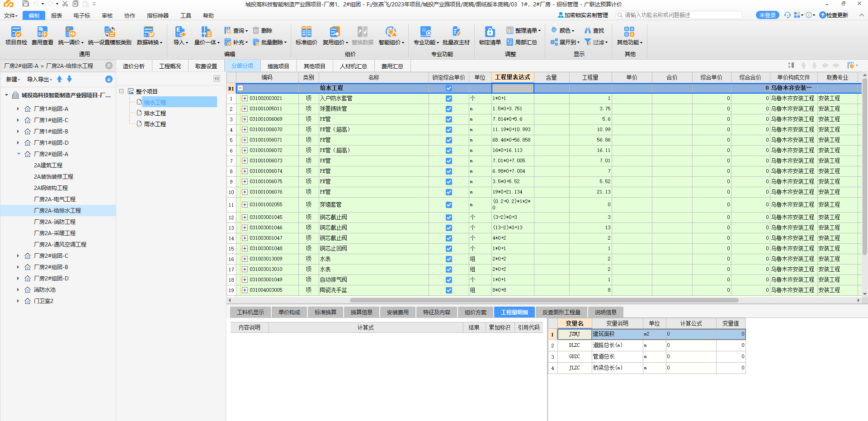Toggle lock checkbox for 入户防水套管 row

click(449, 98)
